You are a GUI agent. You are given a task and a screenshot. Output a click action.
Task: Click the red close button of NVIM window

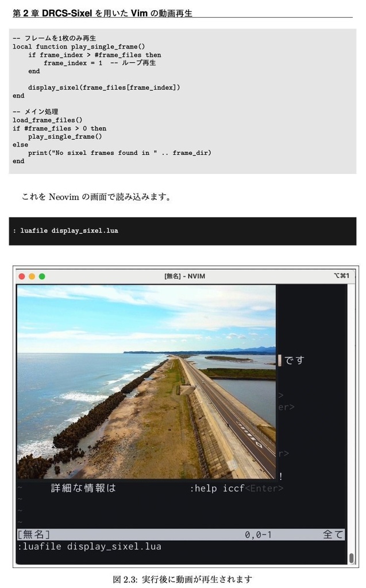[22, 276]
